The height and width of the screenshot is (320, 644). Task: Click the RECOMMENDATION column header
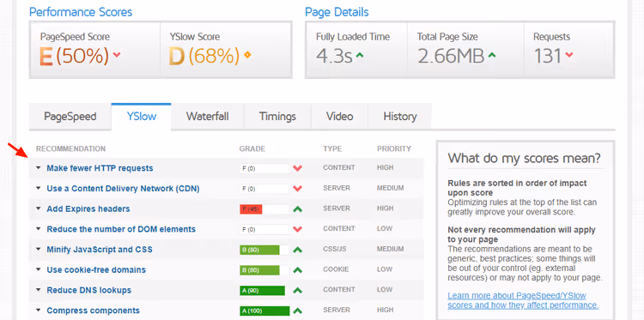(70, 148)
